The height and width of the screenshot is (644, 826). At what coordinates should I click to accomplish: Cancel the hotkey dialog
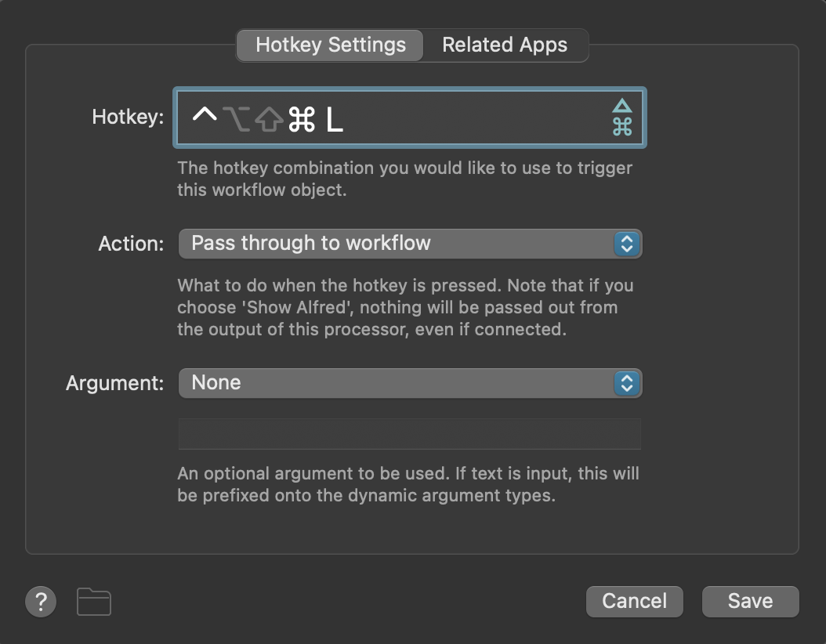click(x=634, y=601)
